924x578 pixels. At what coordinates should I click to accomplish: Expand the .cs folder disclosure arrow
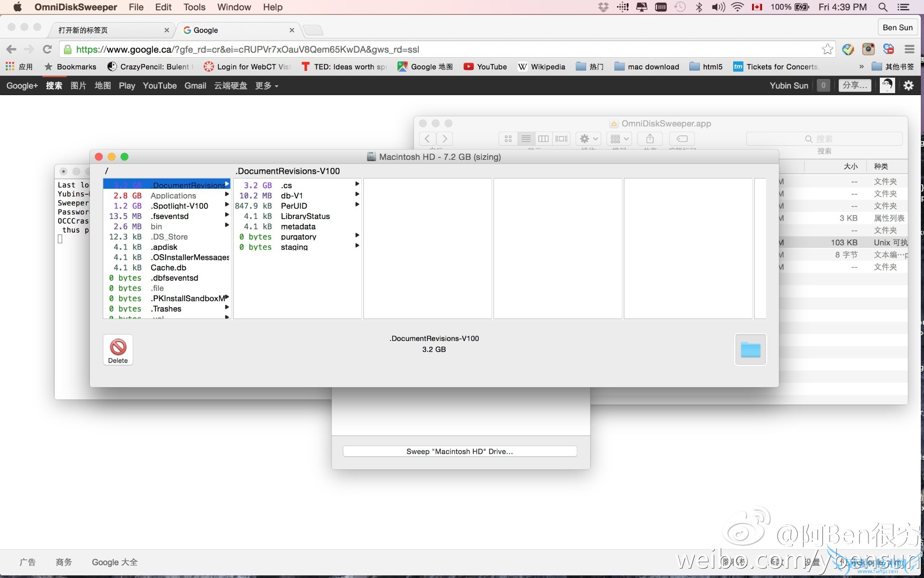357,184
